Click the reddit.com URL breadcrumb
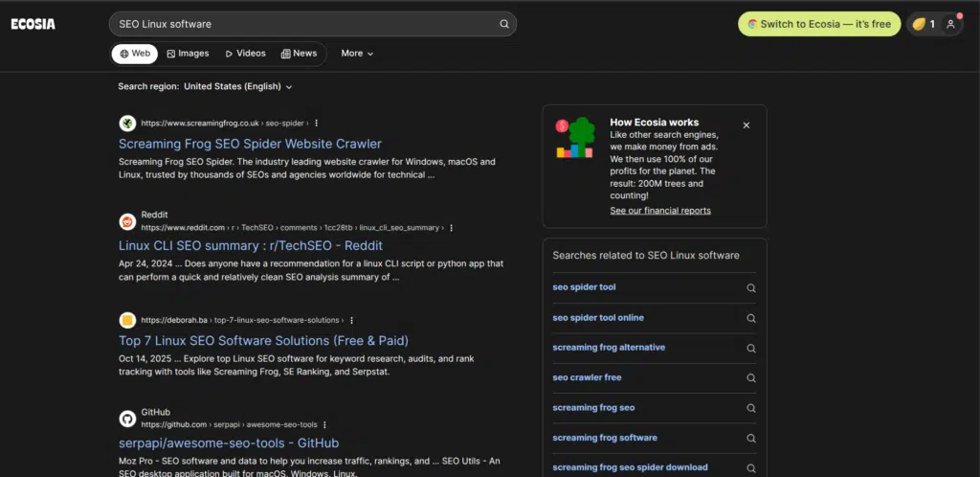 [293, 228]
